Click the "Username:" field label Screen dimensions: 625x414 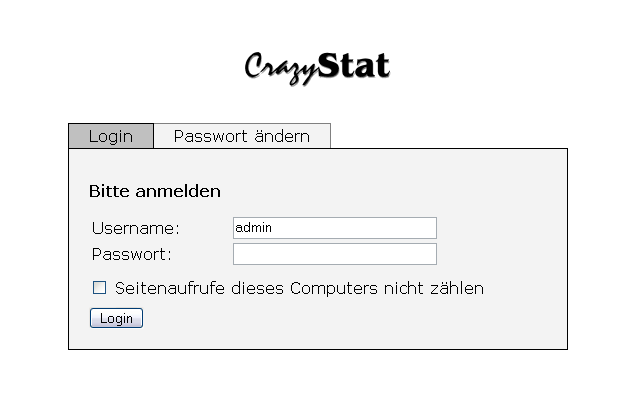[x=136, y=228]
